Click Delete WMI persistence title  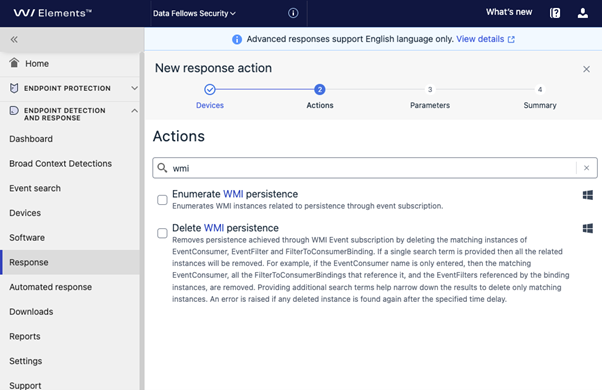pyautogui.click(x=225, y=228)
